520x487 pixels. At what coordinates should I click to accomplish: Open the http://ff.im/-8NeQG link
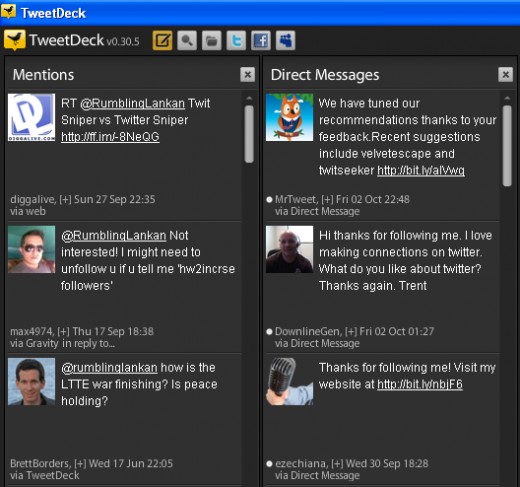110,137
